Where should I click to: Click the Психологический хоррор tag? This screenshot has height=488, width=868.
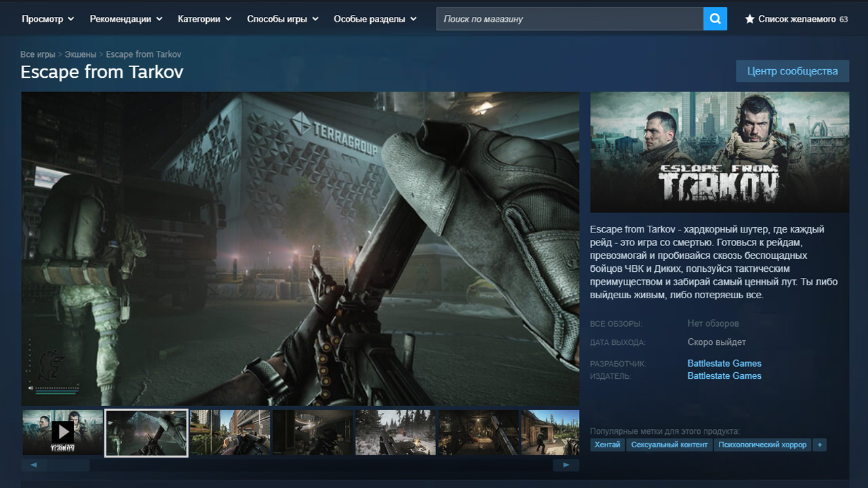pyautogui.click(x=762, y=445)
